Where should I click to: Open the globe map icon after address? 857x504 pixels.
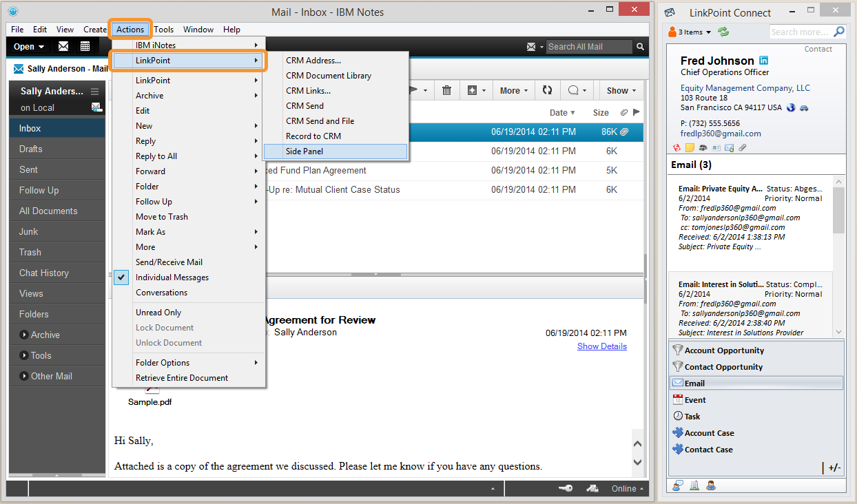pos(791,107)
